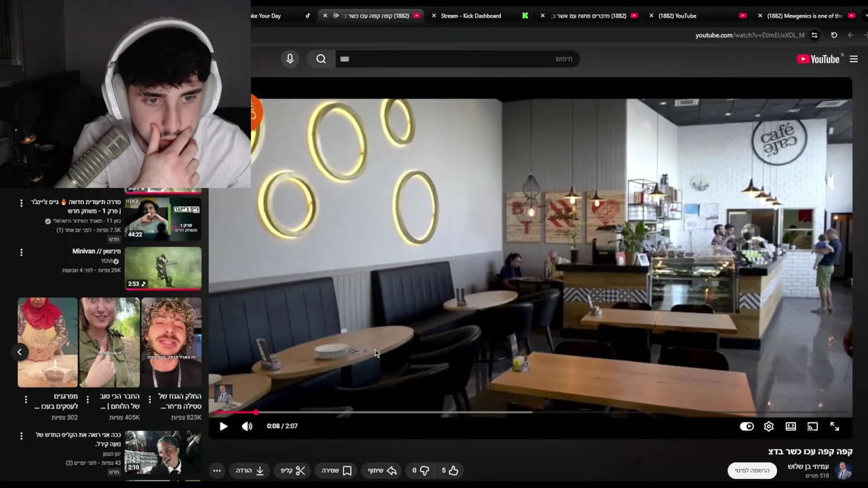Open the short with the curly-haired man
The width and height of the screenshot is (868, 488).
(171, 342)
